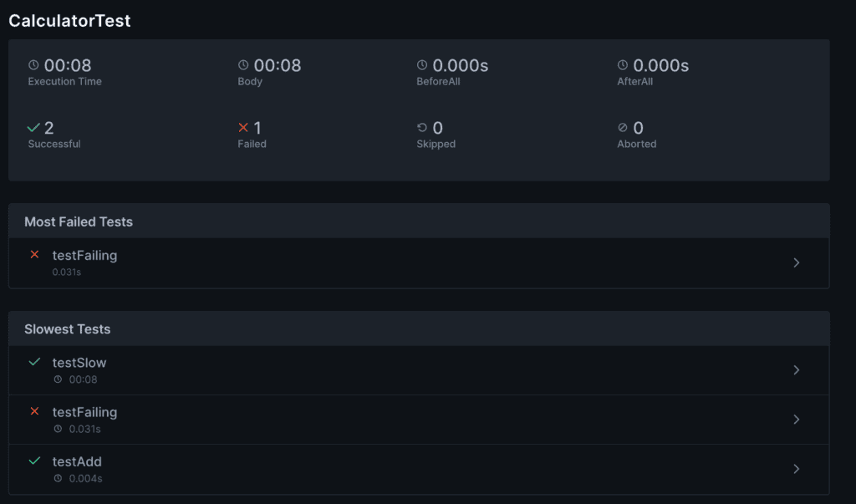Click the CalculatorTest title
The height and width of the screenshot is (504, 856).
[69, 20]
